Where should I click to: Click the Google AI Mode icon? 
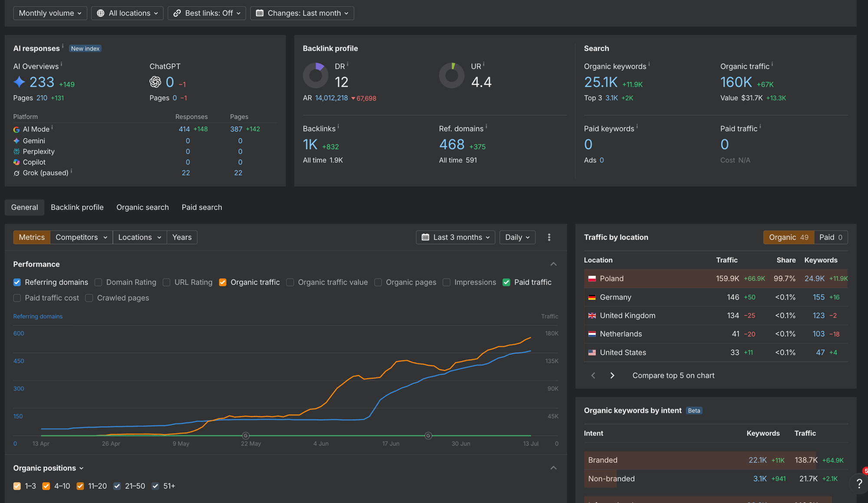pos(16,129)
